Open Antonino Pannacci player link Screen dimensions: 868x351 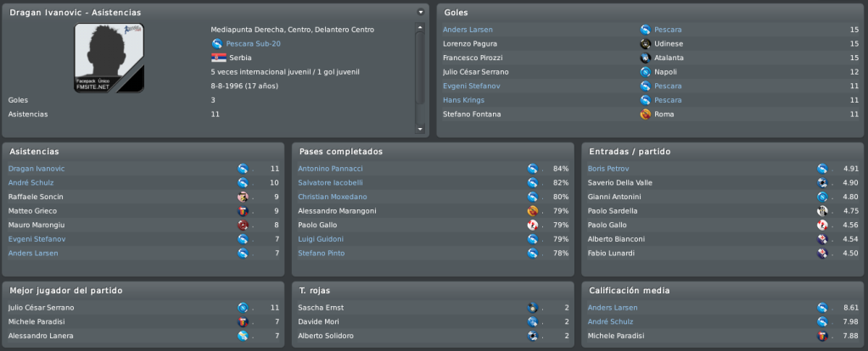(330, 169)
